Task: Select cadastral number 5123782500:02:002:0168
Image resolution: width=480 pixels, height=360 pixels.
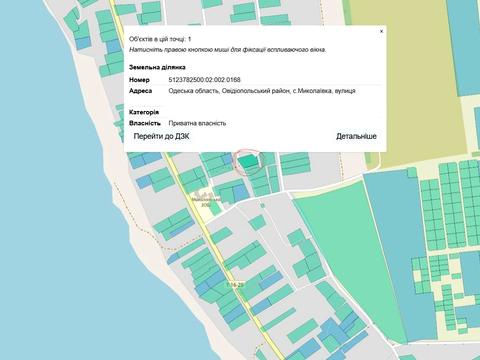Action: [x=204, y=80]
